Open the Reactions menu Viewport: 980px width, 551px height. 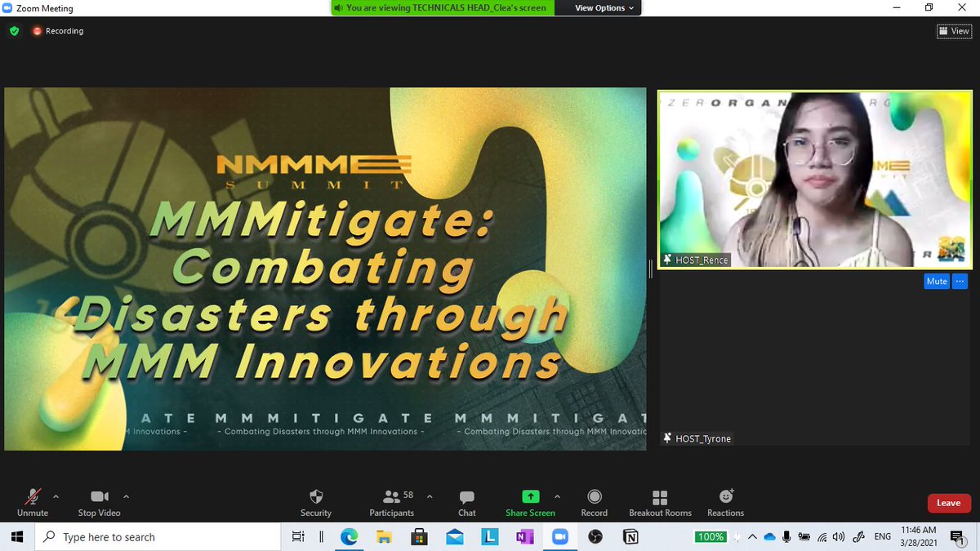click(x=726, y=502)
